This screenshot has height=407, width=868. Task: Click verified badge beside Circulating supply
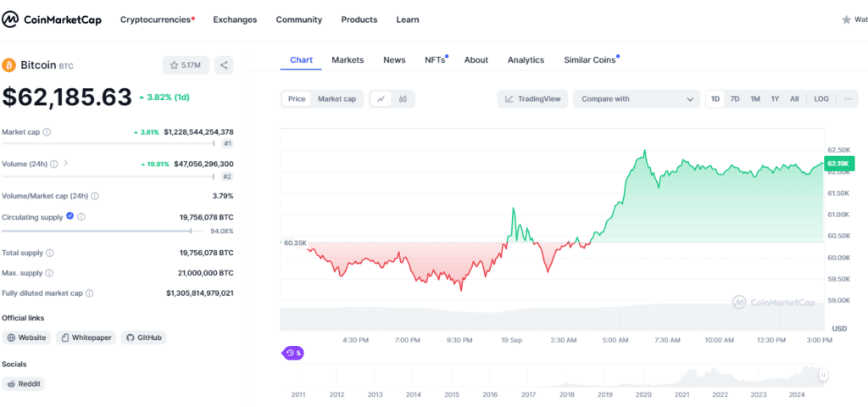point(70,216)
